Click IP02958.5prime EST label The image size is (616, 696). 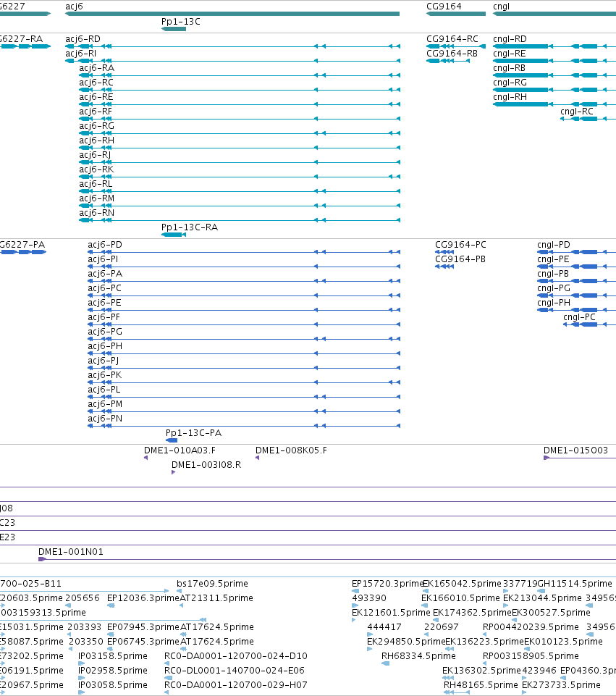coord(113,670)
